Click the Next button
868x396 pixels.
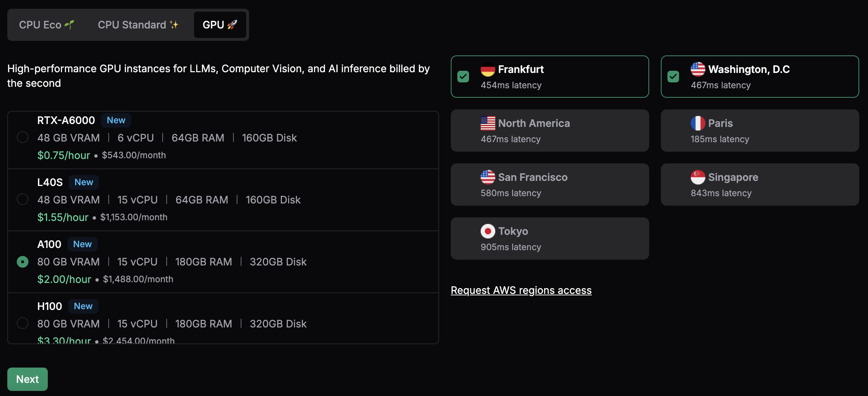(x=27, y=378)
